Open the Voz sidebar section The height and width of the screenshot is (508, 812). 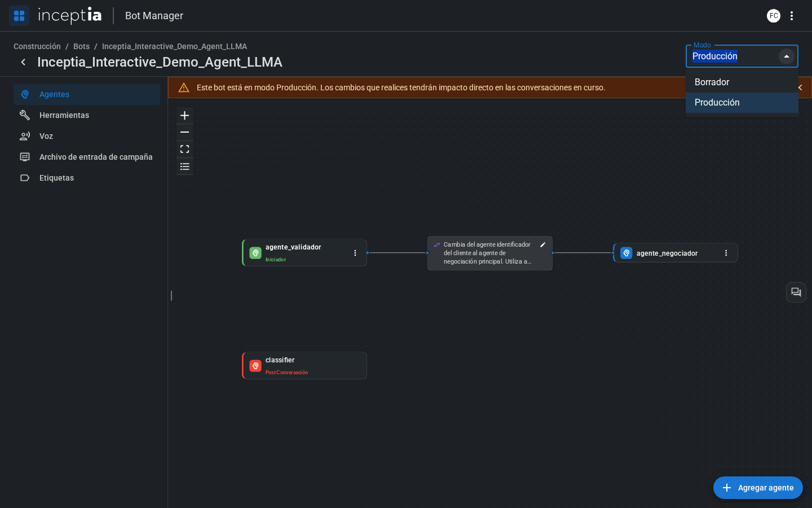click(87, 136)
